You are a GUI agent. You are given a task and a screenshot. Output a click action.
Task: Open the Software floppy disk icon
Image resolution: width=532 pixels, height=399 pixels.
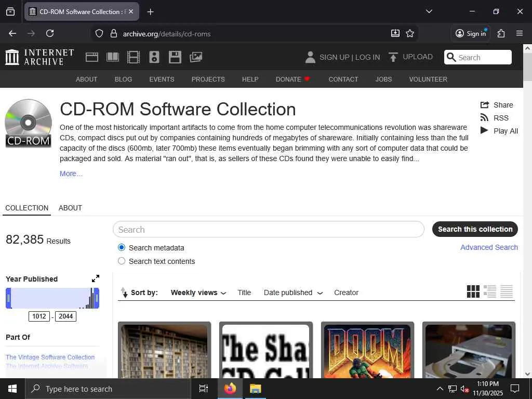pyautogui.click(x=175, y=57)
